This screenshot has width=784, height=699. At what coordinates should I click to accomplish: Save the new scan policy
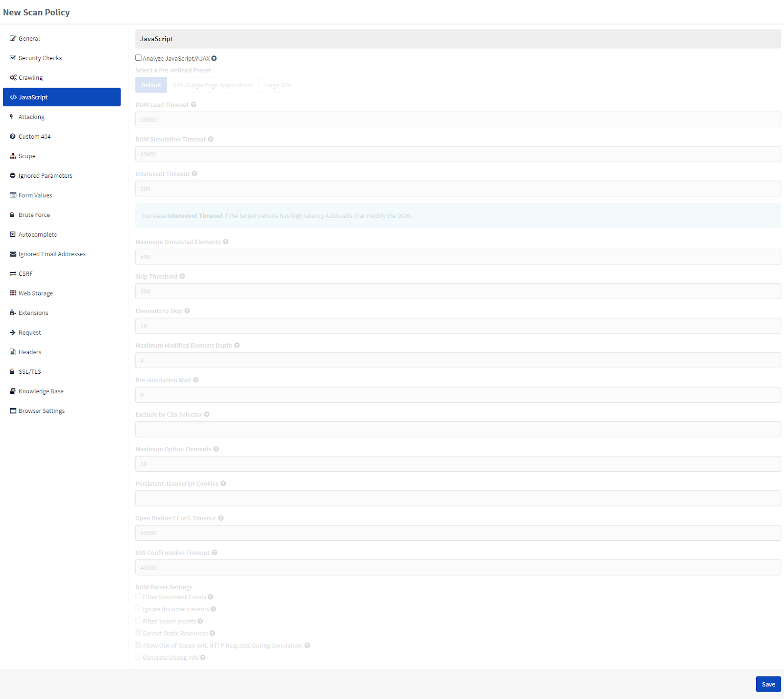[768, 684]
